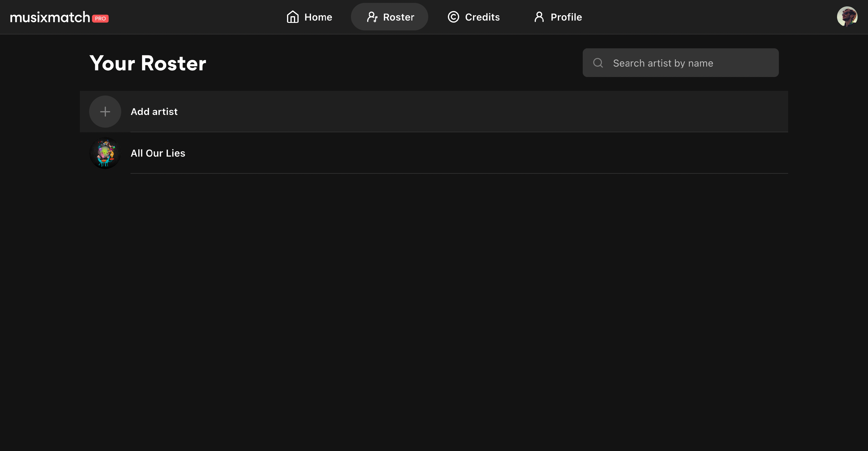868x451 pixels.
Task: Click the Your Roster heading
Action: [x=148, y=63]
